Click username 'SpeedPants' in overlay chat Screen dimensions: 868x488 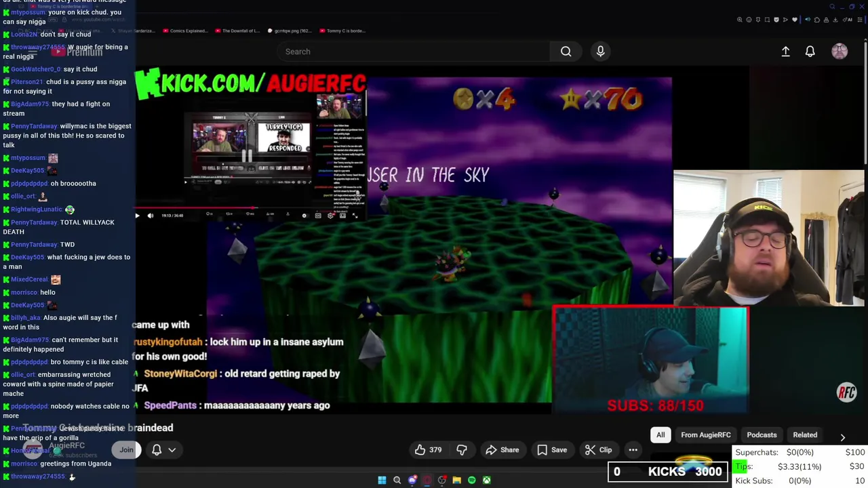170,405
